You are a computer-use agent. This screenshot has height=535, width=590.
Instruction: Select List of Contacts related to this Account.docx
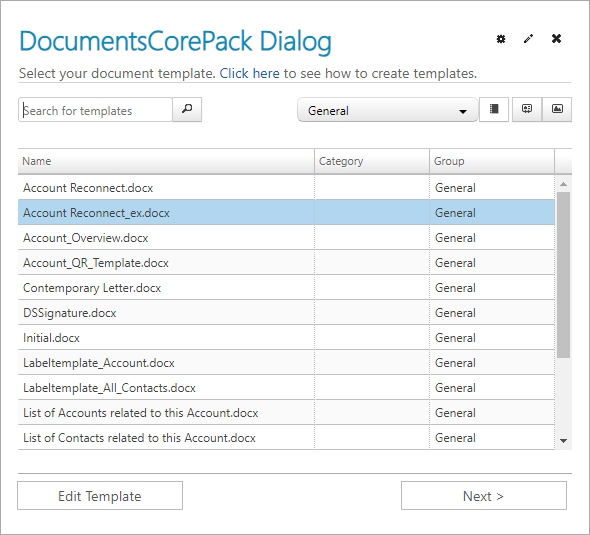point(286,438)
